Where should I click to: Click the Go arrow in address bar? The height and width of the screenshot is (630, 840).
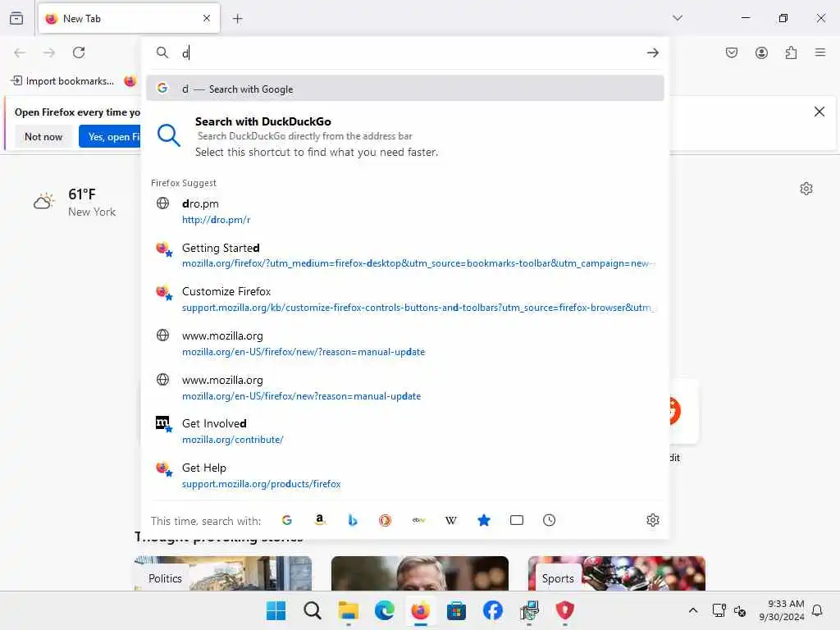(652, 52)
